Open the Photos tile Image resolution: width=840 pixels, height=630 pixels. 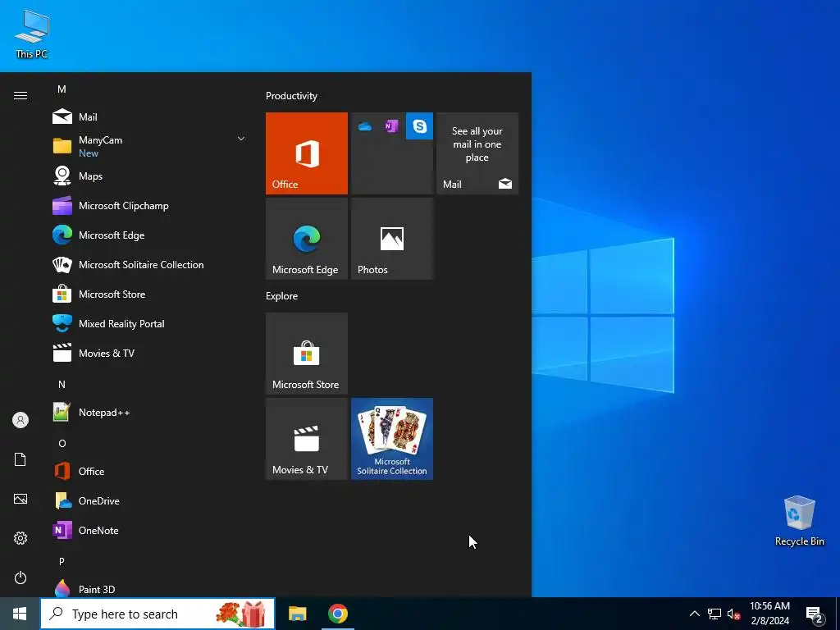click(392, 239)
